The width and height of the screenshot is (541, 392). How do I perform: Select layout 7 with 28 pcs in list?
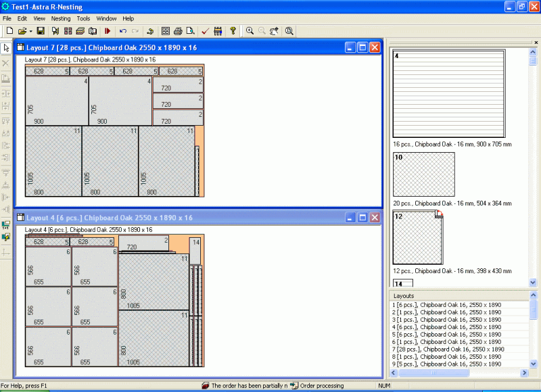tap(446, 349)
